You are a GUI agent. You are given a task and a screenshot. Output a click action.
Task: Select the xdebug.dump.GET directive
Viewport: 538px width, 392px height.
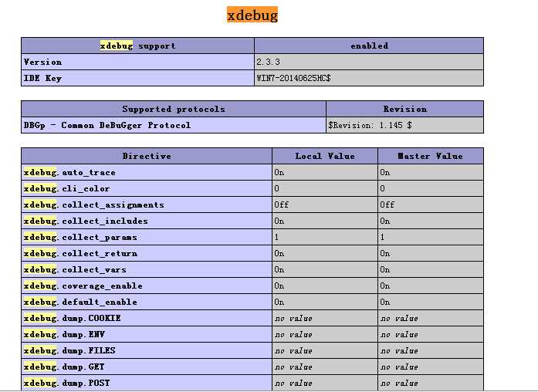tap(147, 367)
